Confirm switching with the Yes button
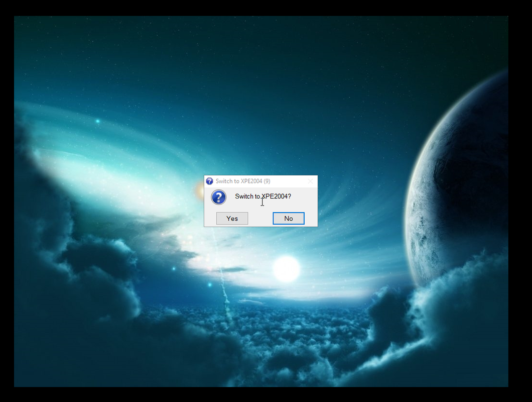The width and height of the screenshot is (532, 402). [232, 218]
